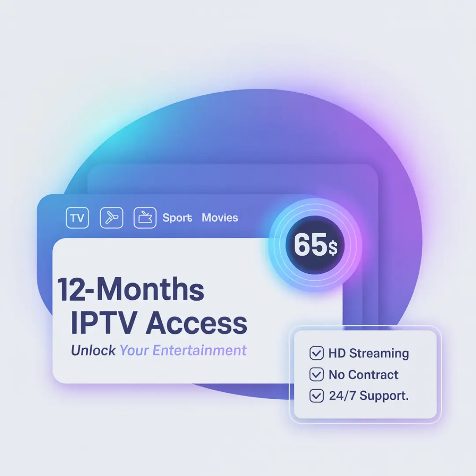This screenshot has width=476, height=476.
Task: Open the Movies tab
Action: (x=220, y=218)
